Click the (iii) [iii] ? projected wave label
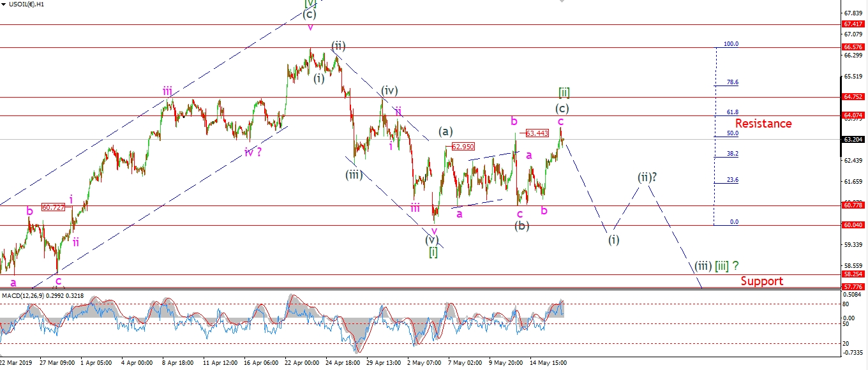Screen dimensions: 868x370 [718, 265]
